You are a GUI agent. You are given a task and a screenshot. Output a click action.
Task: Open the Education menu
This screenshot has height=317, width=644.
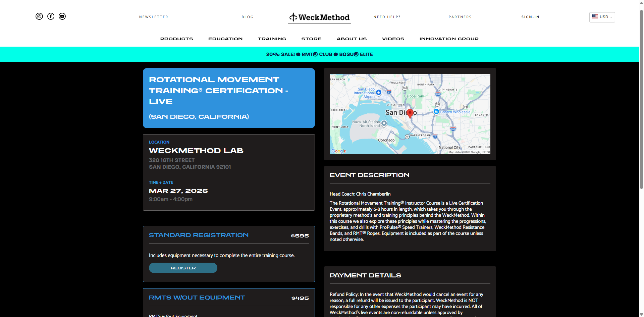(225, 39)
